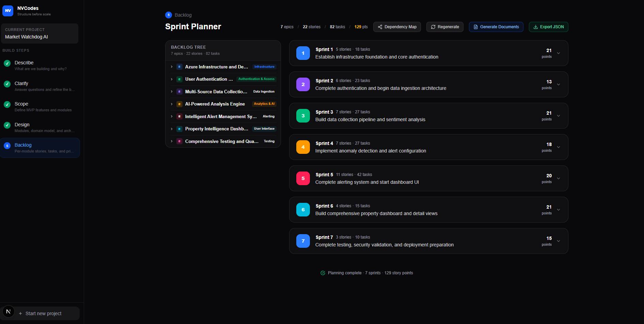Expand Sprint 3 details via its chevron
Screen dimensions: 644x324
(559, 116)
